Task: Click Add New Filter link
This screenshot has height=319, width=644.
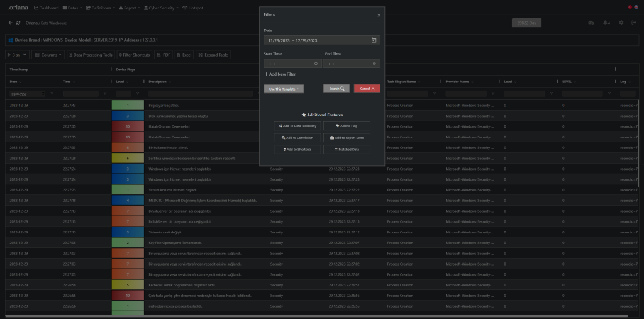Action: [x=280, y=74]
